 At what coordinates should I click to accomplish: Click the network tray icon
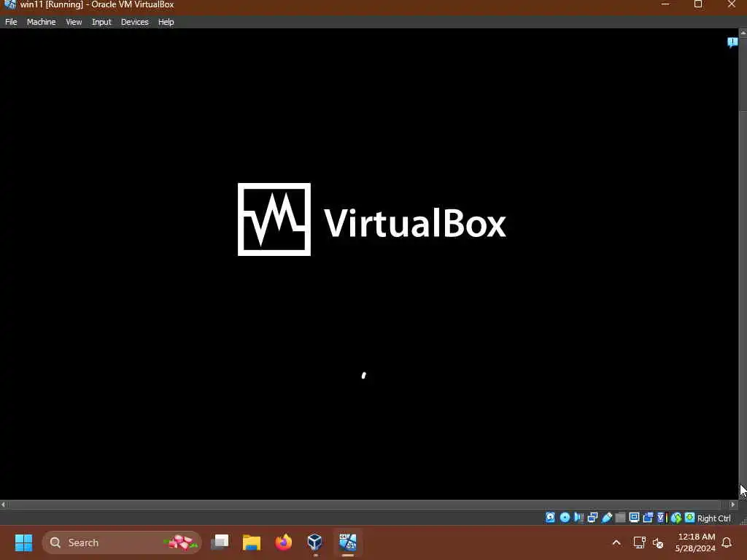click(639, 542)
